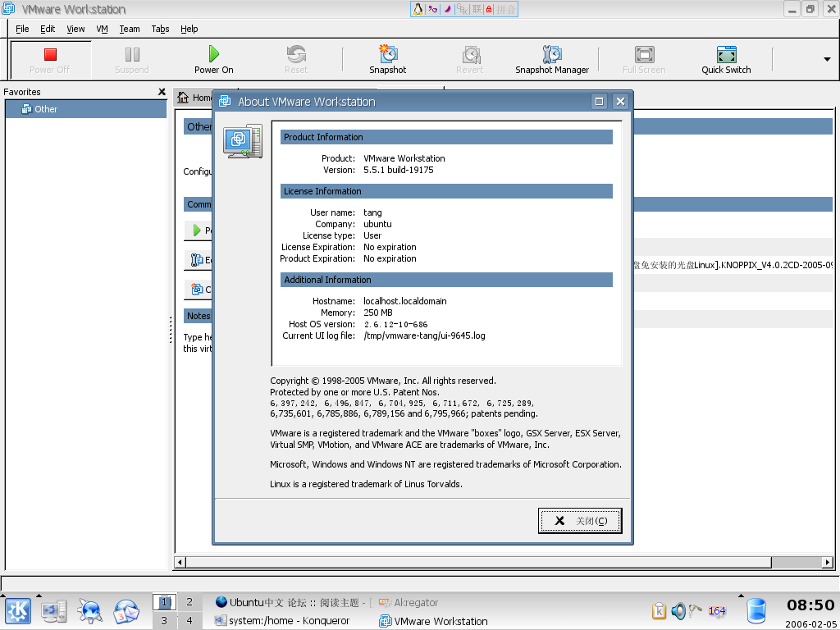Open the Team menu
Image resolution: width=840 pixels, height=630 pixels.
[130, 29]
